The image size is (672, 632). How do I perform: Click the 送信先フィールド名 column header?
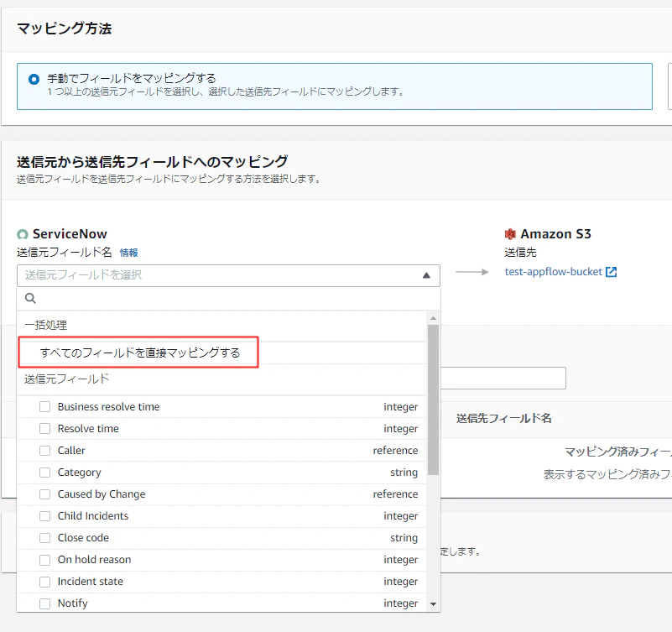[504, 418]
